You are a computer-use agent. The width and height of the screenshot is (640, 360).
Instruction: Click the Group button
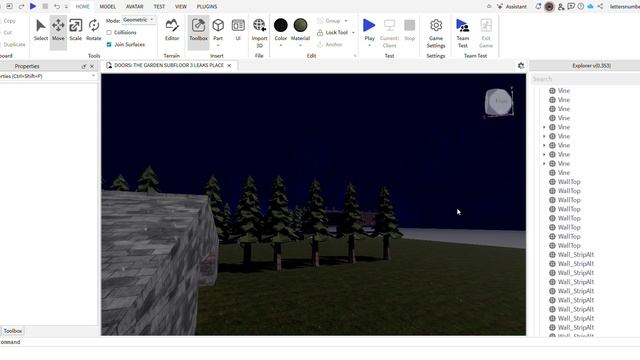(329, 20)
